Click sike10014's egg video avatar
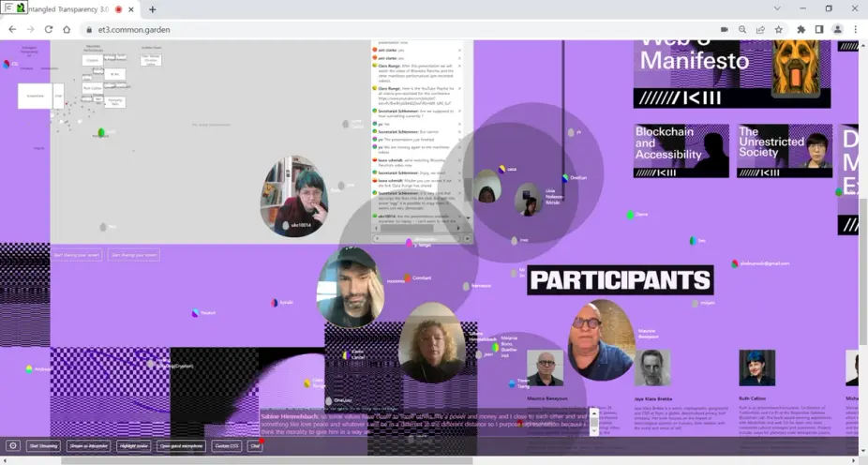 (294, 197)
